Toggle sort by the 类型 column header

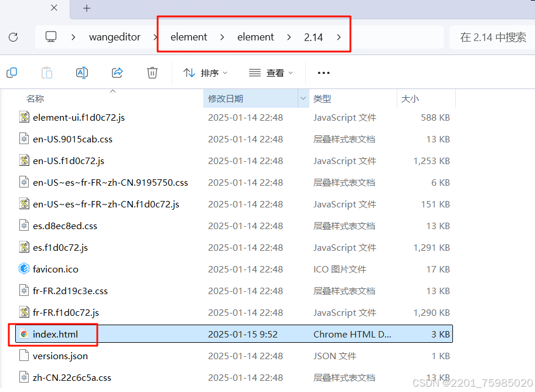(322, 98)
